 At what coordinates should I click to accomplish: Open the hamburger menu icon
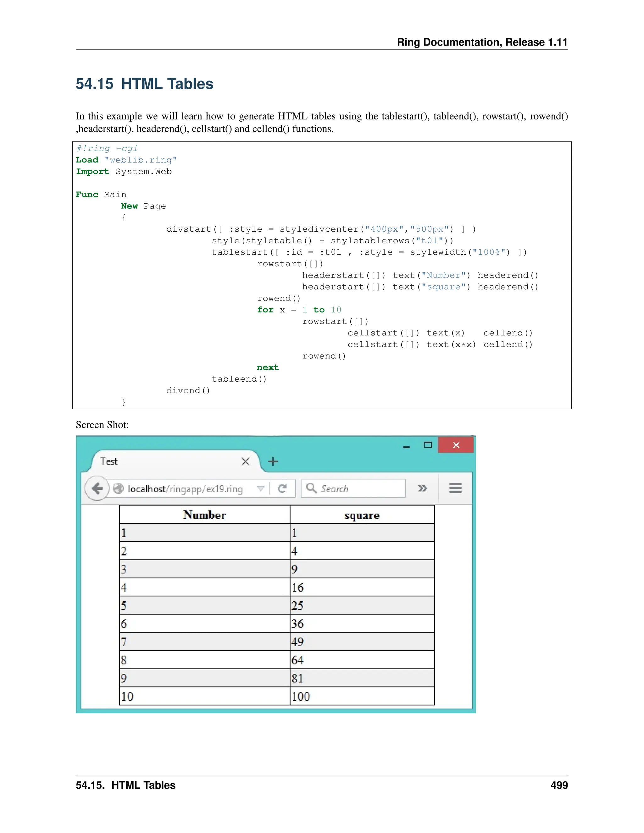(455, 488)
